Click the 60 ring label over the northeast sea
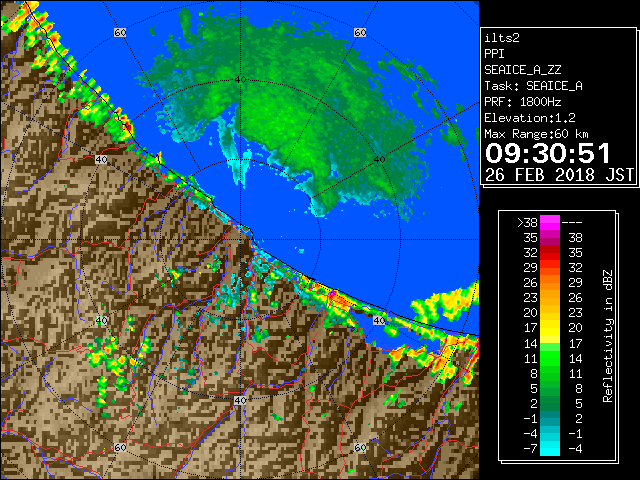The image size is (640, 480). coord(360,32)
